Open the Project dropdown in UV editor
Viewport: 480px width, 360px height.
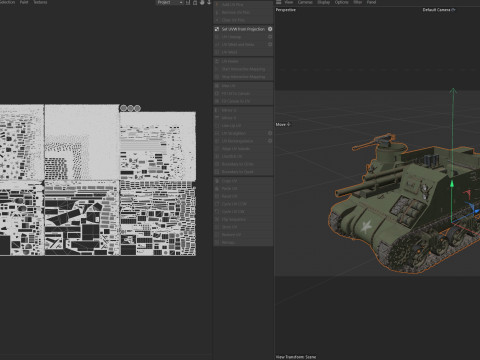coord(170,2)
